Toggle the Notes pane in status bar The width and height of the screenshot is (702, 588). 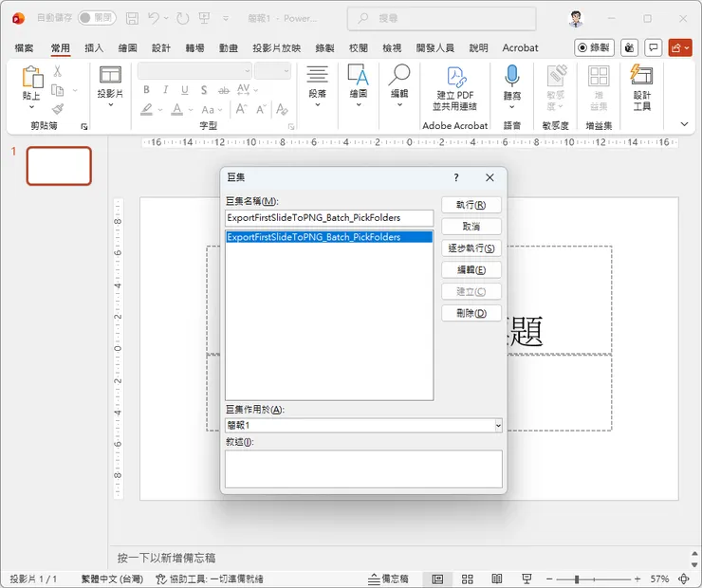(388, 579)
